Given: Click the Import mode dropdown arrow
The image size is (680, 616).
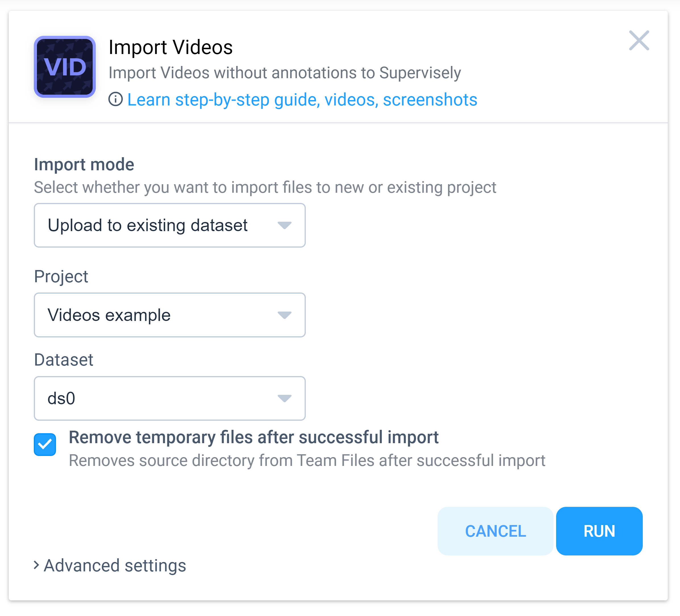Looking at the screenshot, I should tap(285, 225).
